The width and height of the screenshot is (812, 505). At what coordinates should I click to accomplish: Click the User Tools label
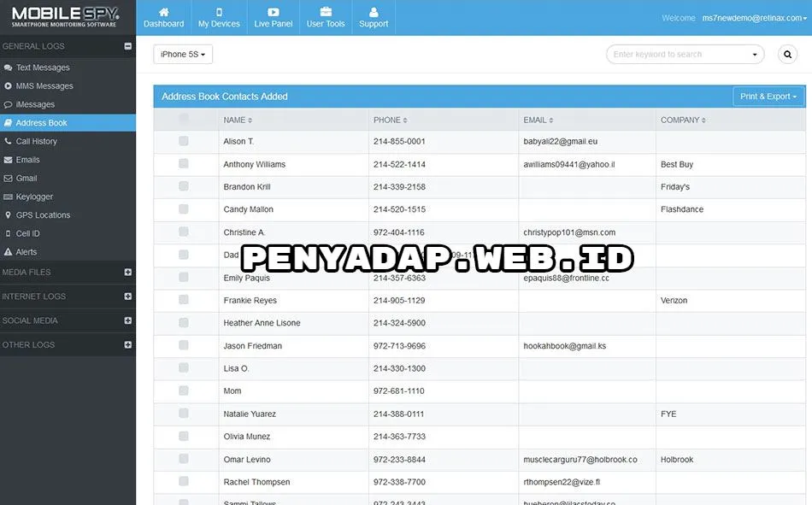[326, 24]
